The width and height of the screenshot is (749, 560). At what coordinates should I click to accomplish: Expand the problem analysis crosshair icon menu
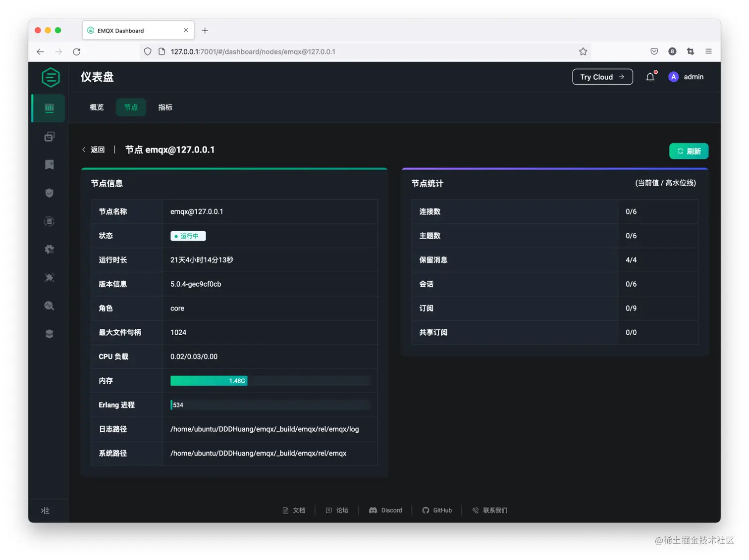click(49, 278)
